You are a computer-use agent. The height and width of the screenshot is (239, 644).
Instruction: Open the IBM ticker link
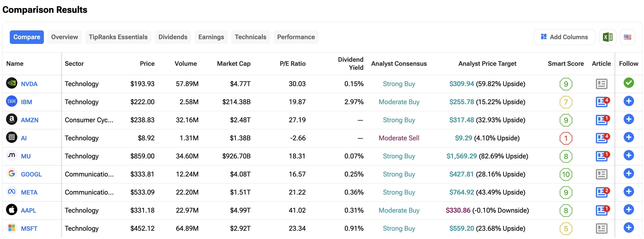pyautogui.click(x=26, y=102)
